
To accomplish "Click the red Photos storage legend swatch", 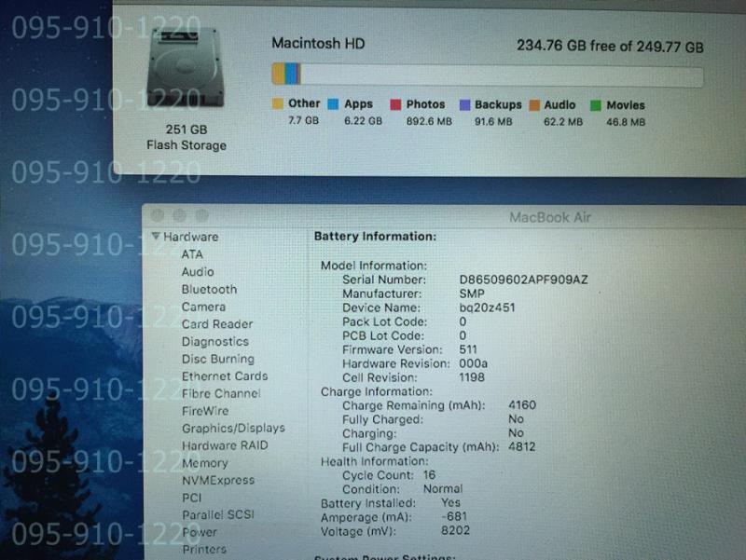I will (395, 104).
